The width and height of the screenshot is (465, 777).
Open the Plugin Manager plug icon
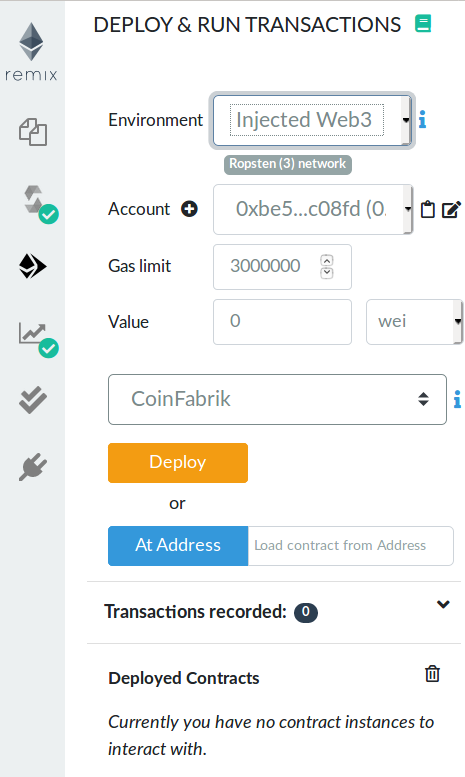pyautogui.click(x=33, y=467)
